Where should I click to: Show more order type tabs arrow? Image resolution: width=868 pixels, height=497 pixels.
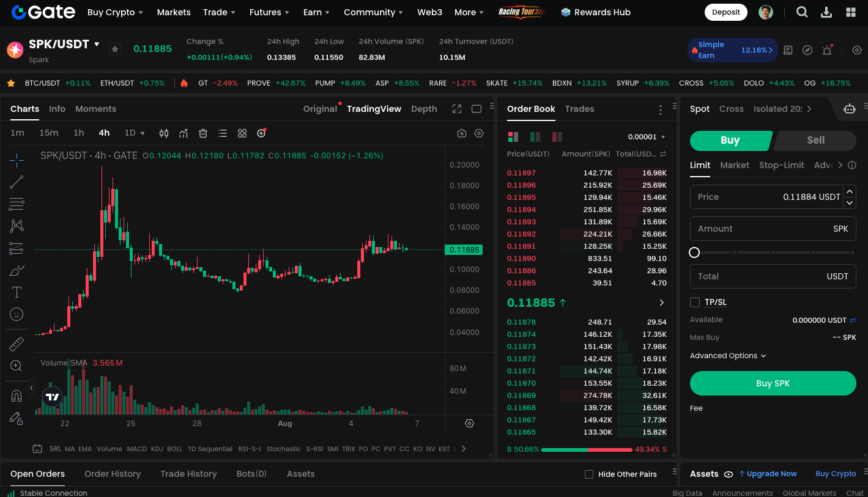pos(840,165)
